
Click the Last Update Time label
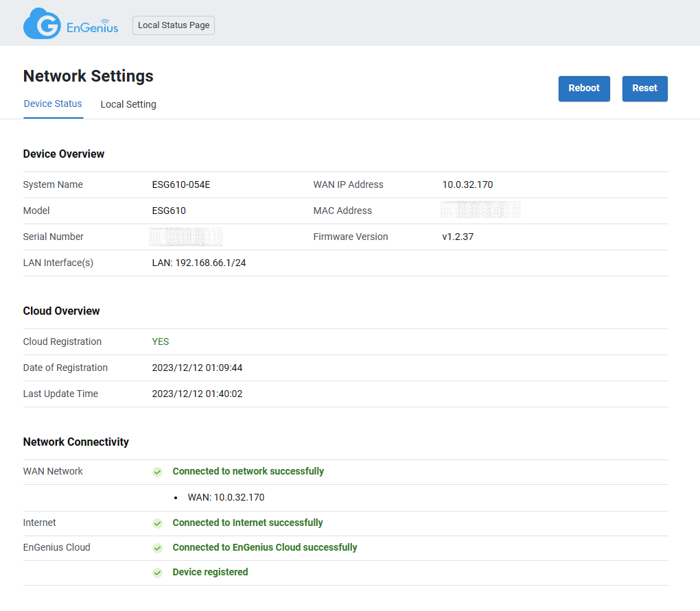60,394
